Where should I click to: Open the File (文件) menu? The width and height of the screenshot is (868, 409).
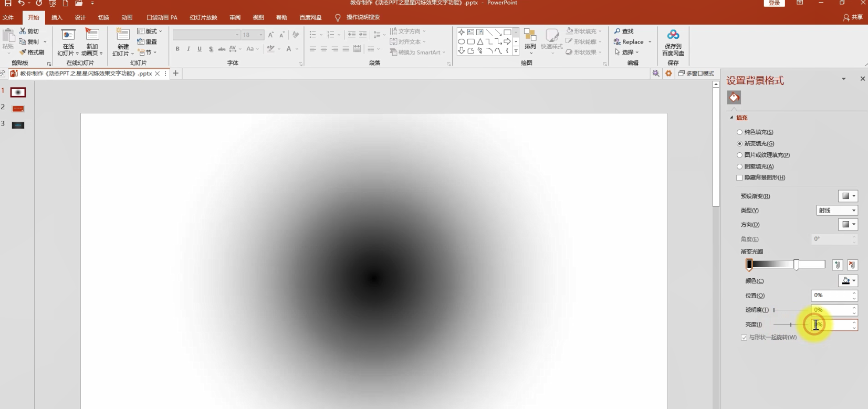(x=8, y=17)
